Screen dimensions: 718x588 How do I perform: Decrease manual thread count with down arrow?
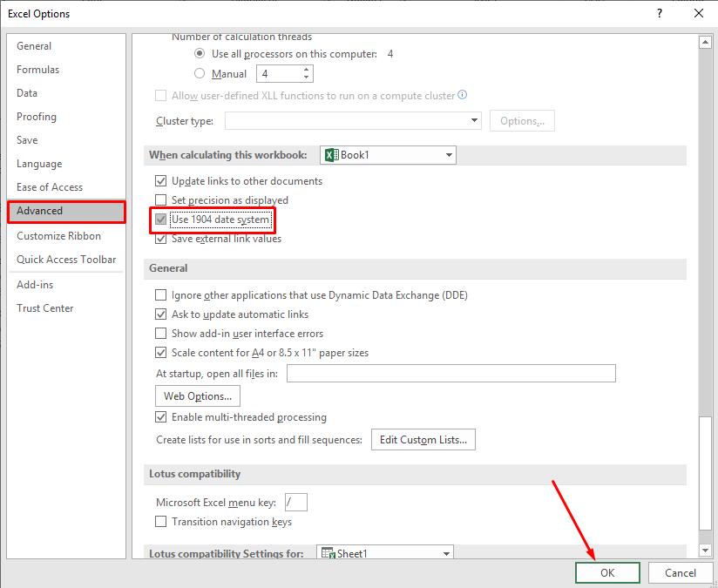tap(306, 78)
